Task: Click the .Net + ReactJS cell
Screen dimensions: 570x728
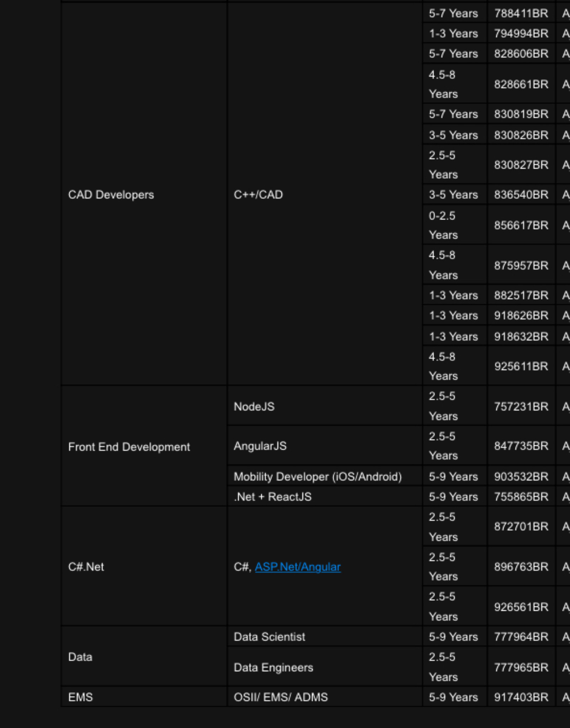Action: [x=324, y=496]
